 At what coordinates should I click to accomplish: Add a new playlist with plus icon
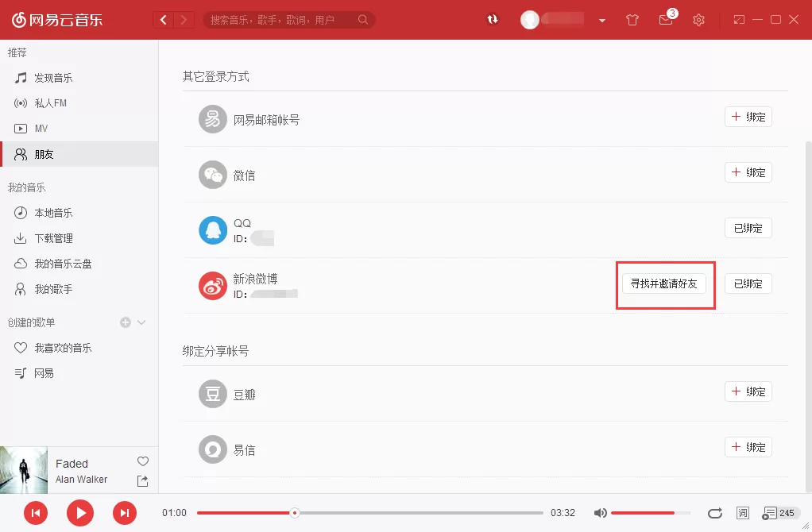pyautogui.click(x=126, y=322)
